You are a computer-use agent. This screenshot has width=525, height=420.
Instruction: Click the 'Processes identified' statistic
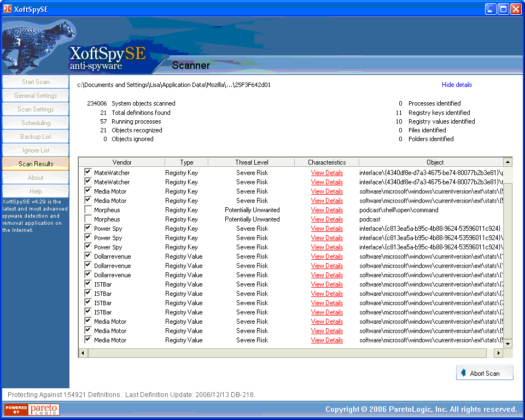430,103
